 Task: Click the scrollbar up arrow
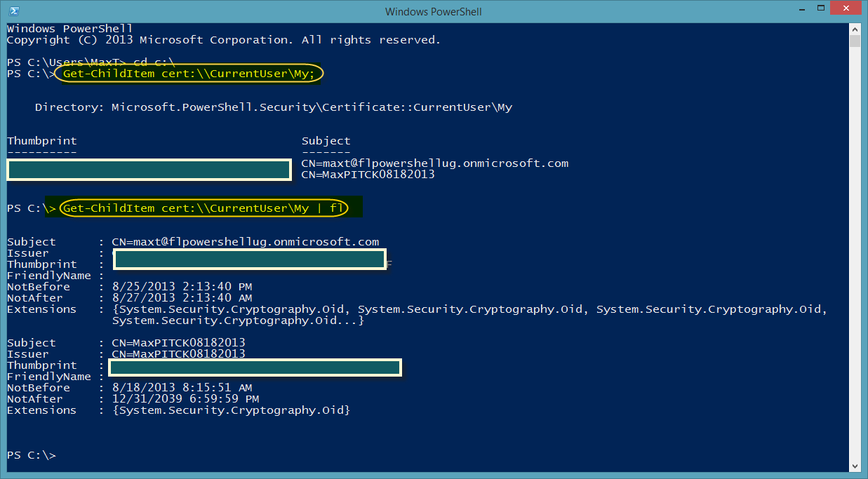[855, 28]
